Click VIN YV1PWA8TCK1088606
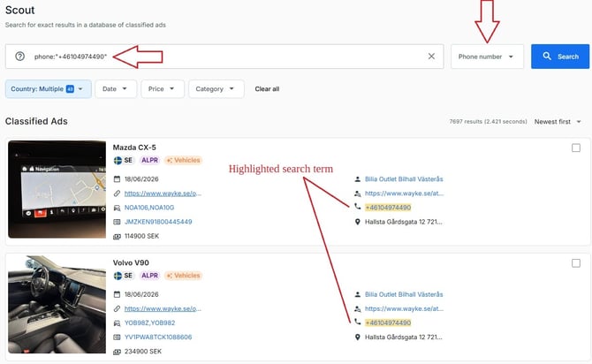Viewport: 592px width, 364px height. coord(158,337)
